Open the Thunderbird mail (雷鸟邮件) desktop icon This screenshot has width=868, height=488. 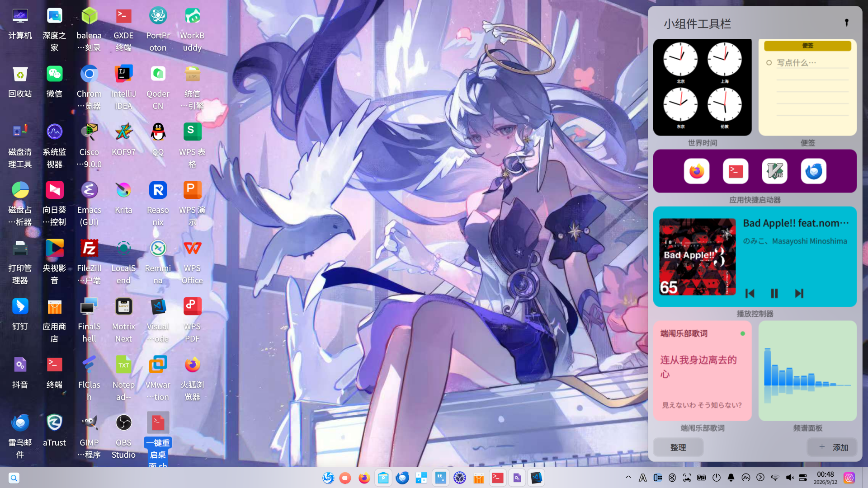20,423
